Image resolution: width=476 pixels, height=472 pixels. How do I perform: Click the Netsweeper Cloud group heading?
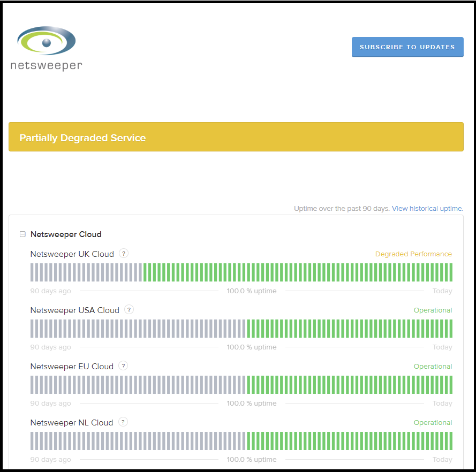click(66, 234)
